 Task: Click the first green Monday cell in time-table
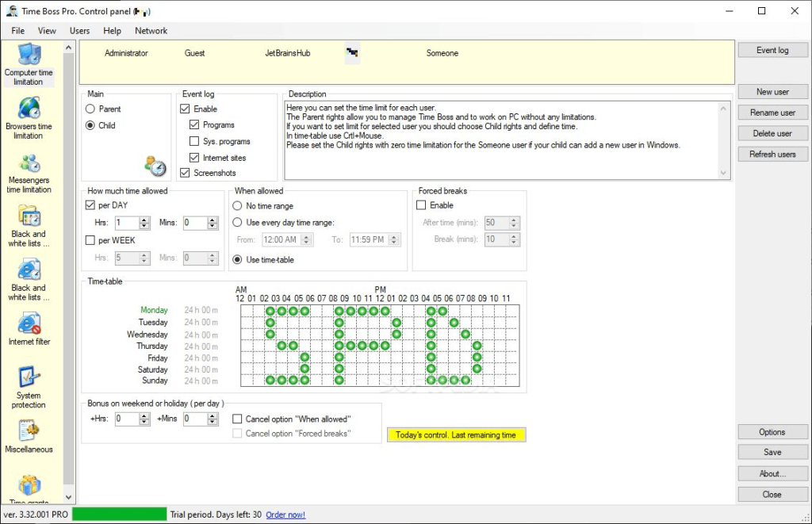click(270, 311)
